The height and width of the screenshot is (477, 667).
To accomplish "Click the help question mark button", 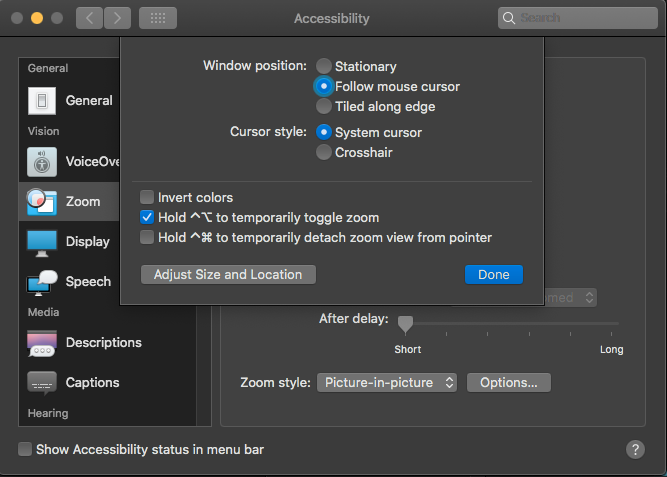I will coord(635,450).
